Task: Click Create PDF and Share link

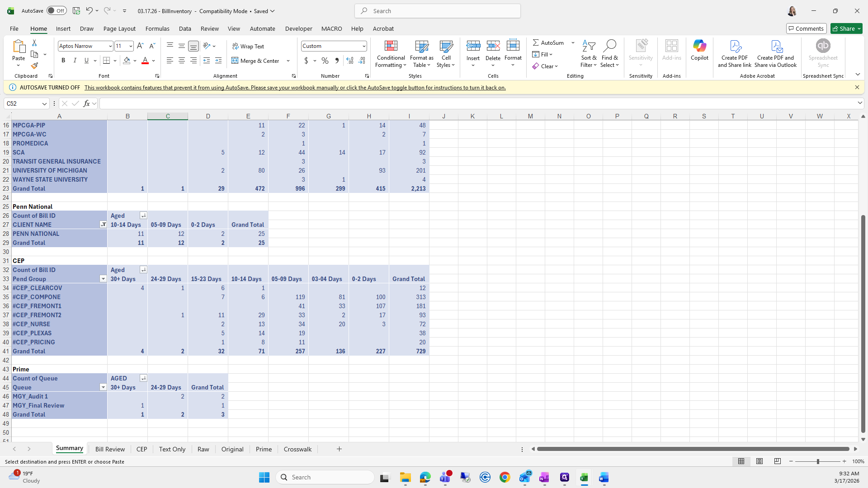Action: coord(734,54)
